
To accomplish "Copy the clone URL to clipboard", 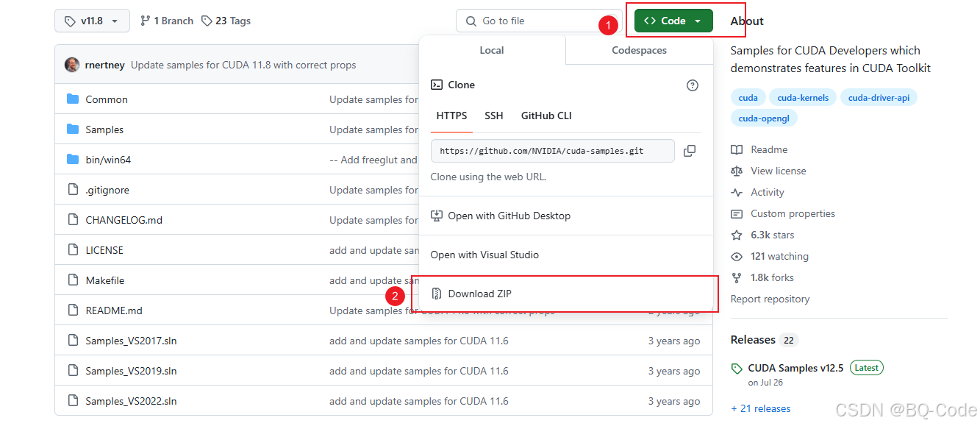I will [x=690, y=151].
